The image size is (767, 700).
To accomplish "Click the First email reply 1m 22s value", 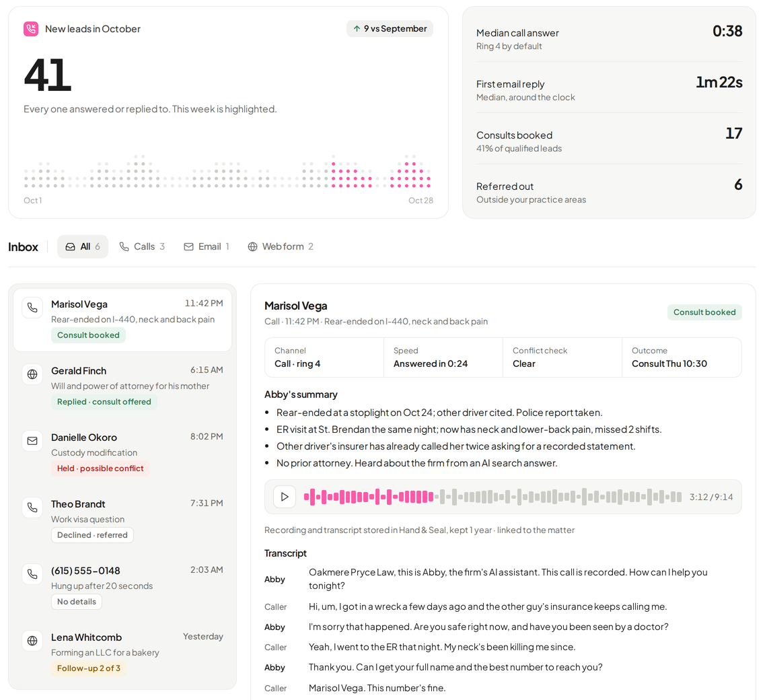I will click(719, 82).
